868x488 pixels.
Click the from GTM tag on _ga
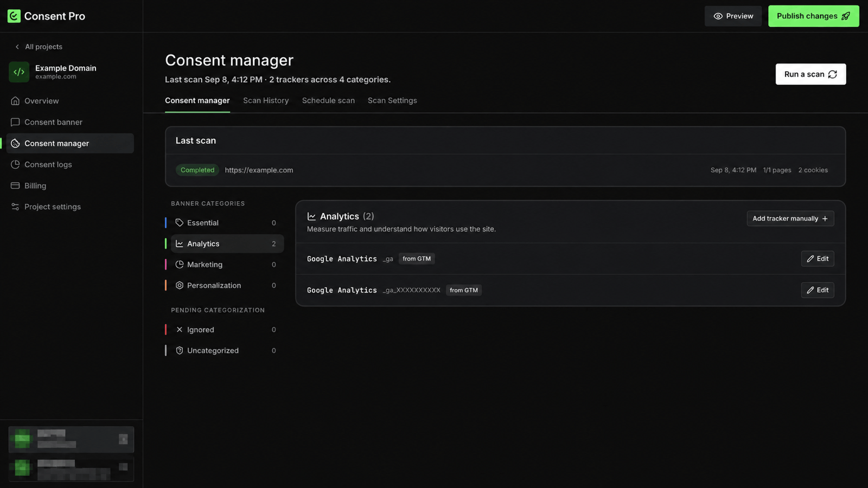point(417,259)
